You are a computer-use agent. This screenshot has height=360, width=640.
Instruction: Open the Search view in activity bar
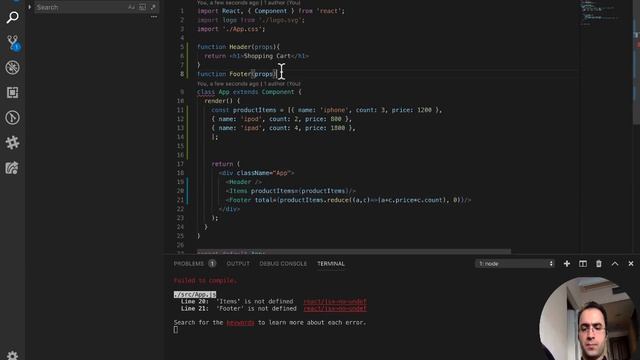[x=12, y=18]
